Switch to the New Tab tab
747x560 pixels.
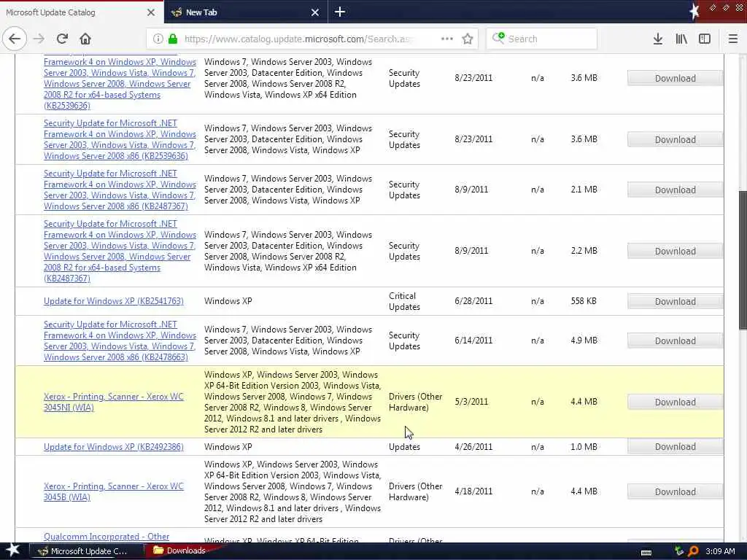point(246,12)
